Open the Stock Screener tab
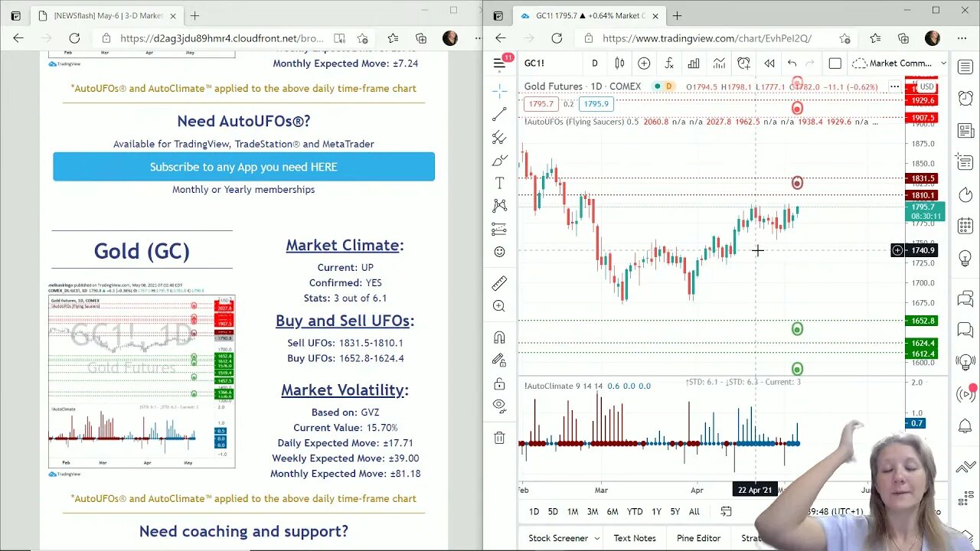Screen dimensions: 980x551 pyautogui.click(x=558, y=538)
